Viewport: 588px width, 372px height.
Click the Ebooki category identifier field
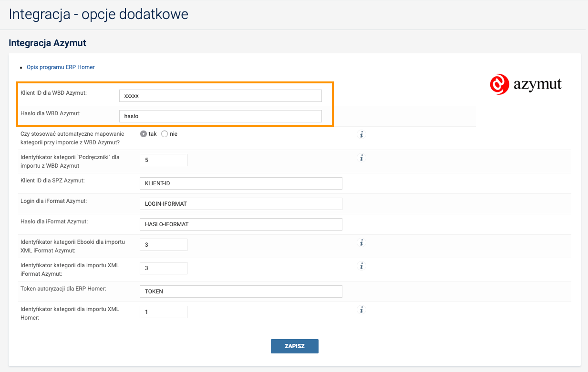(163, 245)
